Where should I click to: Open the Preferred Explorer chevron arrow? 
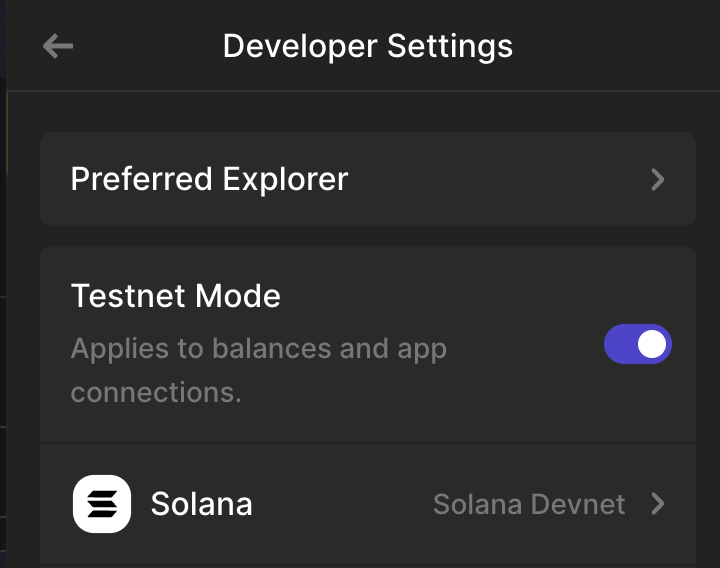click(x=658, y=180)
